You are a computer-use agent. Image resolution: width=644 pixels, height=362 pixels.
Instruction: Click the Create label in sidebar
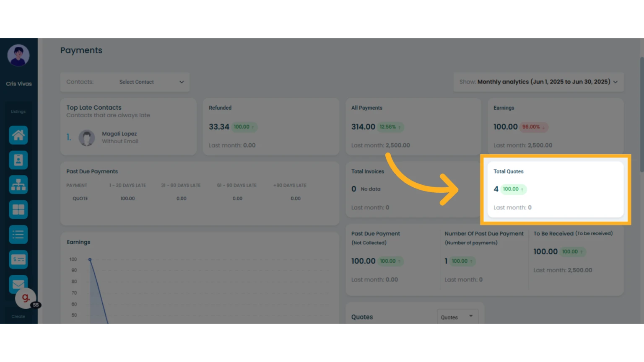(x=18, y=317)
